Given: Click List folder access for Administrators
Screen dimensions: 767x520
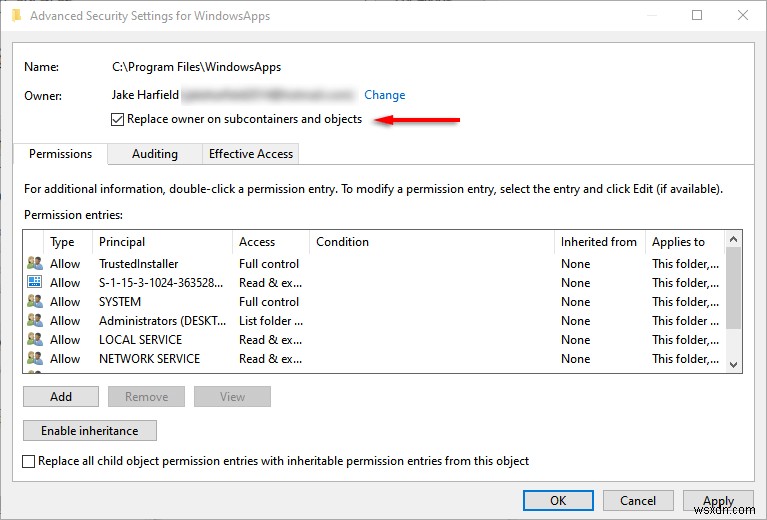Looking at the screenshot, I should (x=271, y=321).
